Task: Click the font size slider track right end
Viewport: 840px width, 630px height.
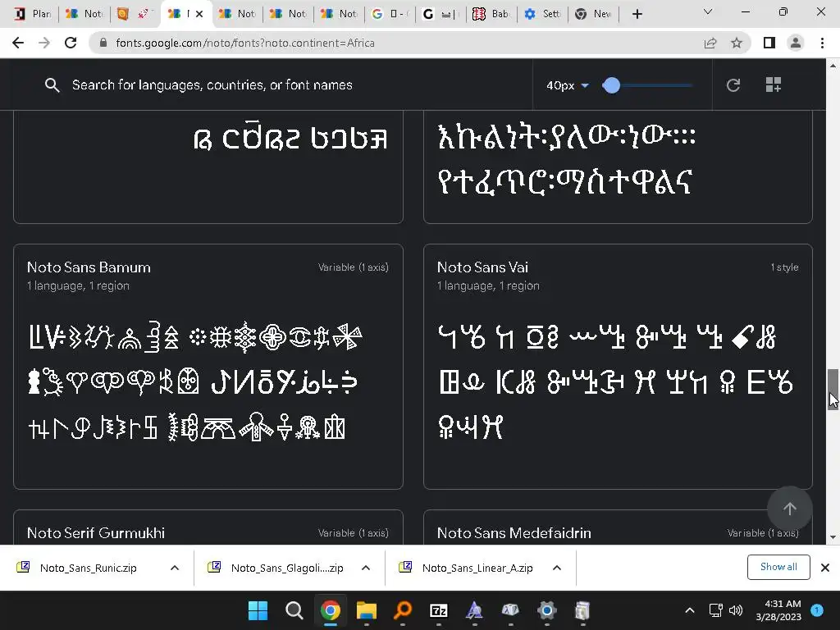Action: click(689, 85)
